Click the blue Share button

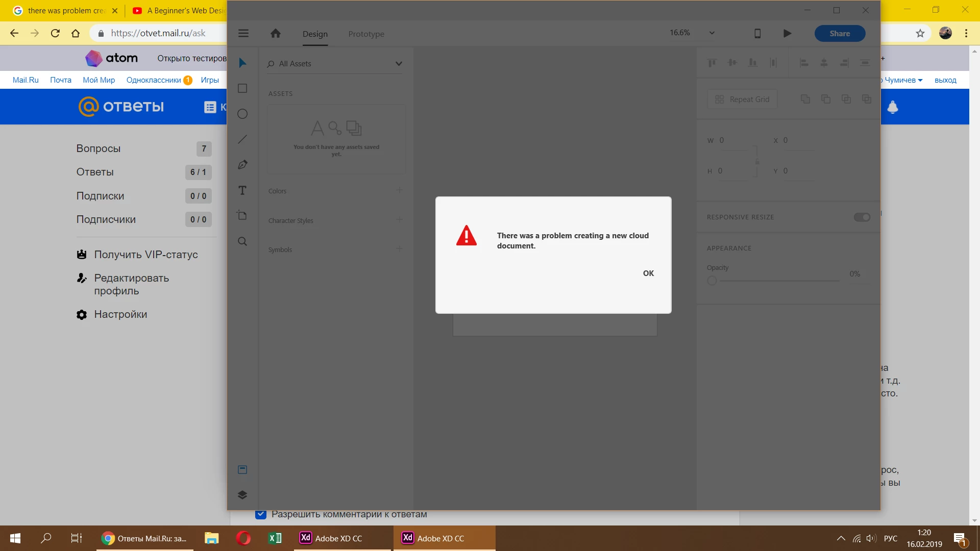(x=840, y=34)
